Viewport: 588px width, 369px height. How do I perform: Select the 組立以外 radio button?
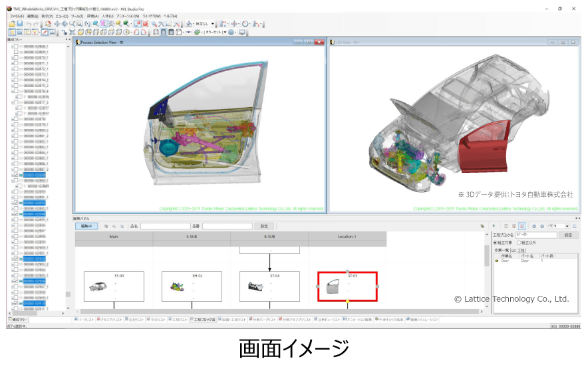tap(519, 243)
